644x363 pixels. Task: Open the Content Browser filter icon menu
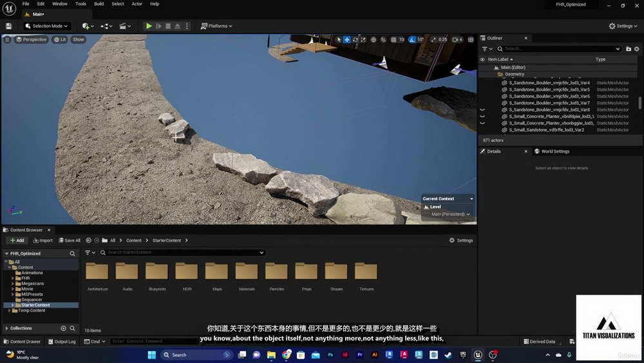(x=90, y=252)
